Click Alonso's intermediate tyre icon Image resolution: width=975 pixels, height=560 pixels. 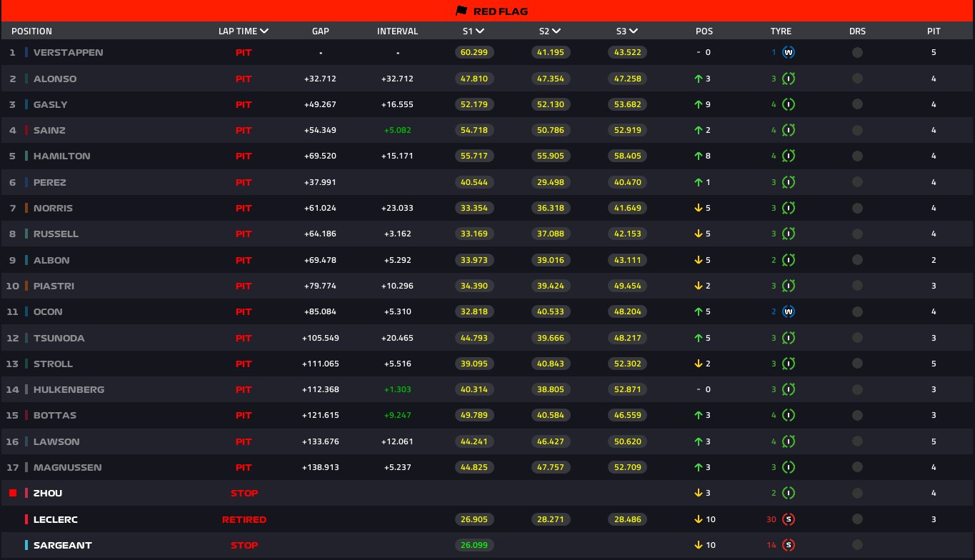pos(789,79)
